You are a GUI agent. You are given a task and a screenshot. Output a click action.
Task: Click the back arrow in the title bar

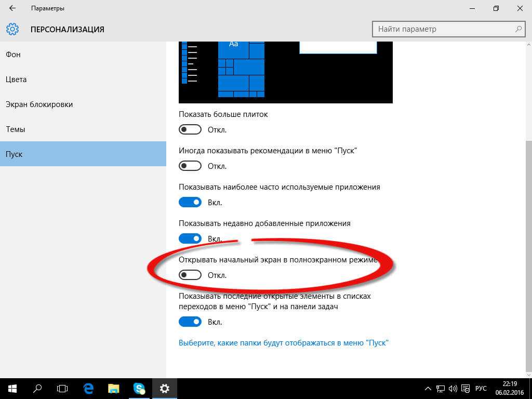click(x=12, y=8)
